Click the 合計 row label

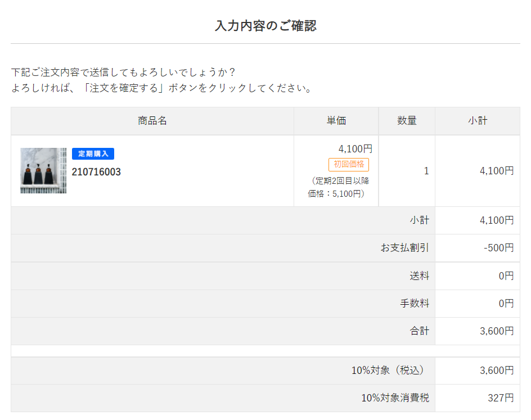[x=419, y=331]
